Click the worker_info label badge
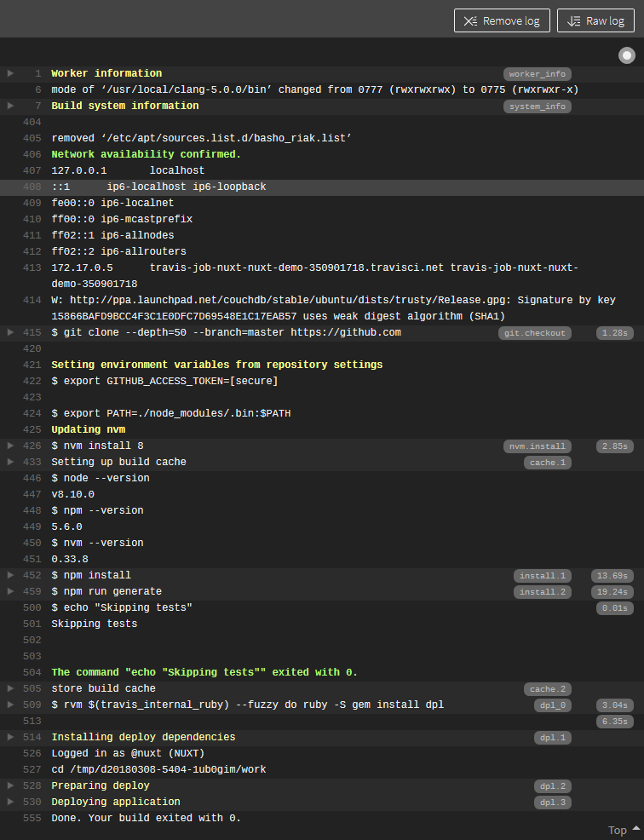Screen dimensions: 644x840 point(537,74)
